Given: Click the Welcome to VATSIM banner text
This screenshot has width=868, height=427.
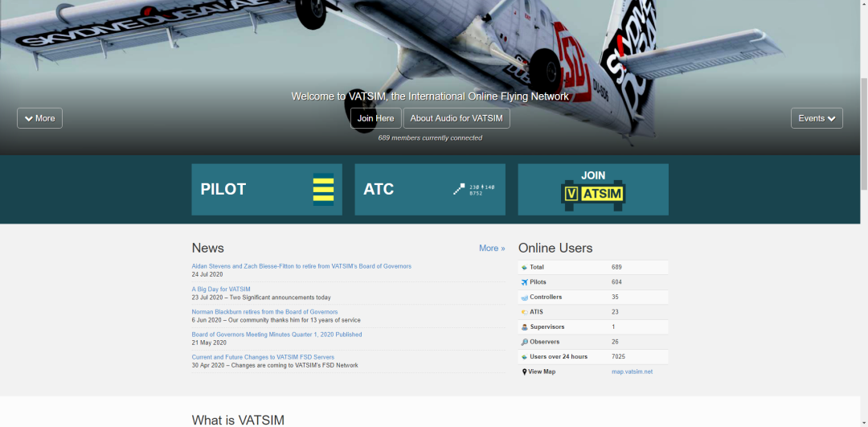Looking at the screenshot, I should point(430,96).
